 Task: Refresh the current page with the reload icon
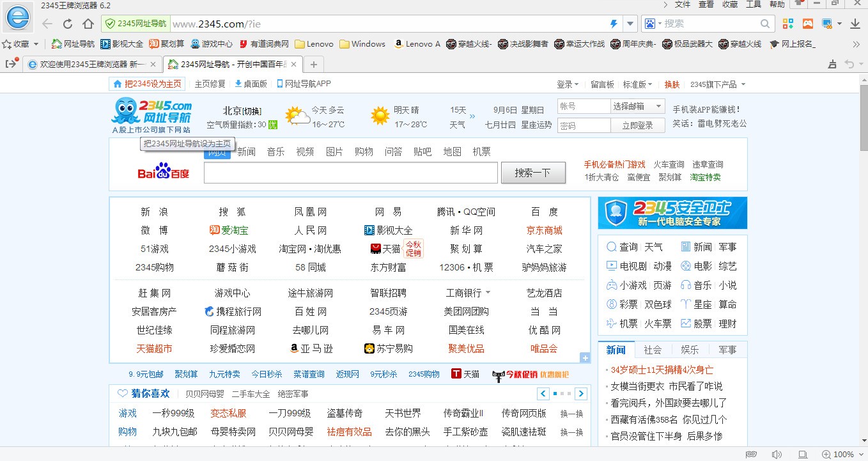[x=68, y=23]
